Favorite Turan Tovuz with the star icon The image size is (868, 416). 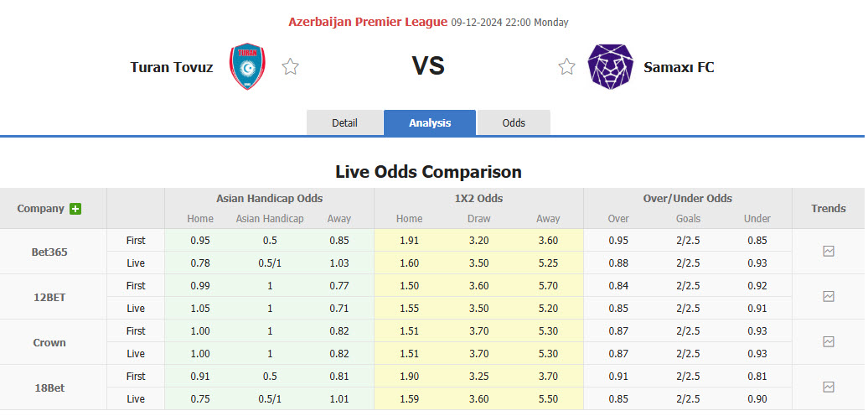290,67
